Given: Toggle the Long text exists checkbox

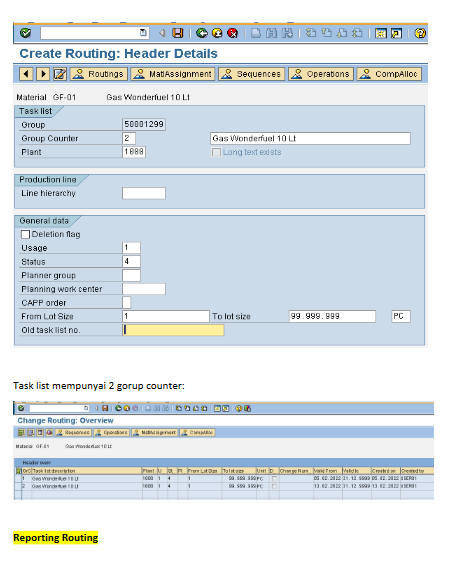Looking at the screenshot, I should point(216,152).
